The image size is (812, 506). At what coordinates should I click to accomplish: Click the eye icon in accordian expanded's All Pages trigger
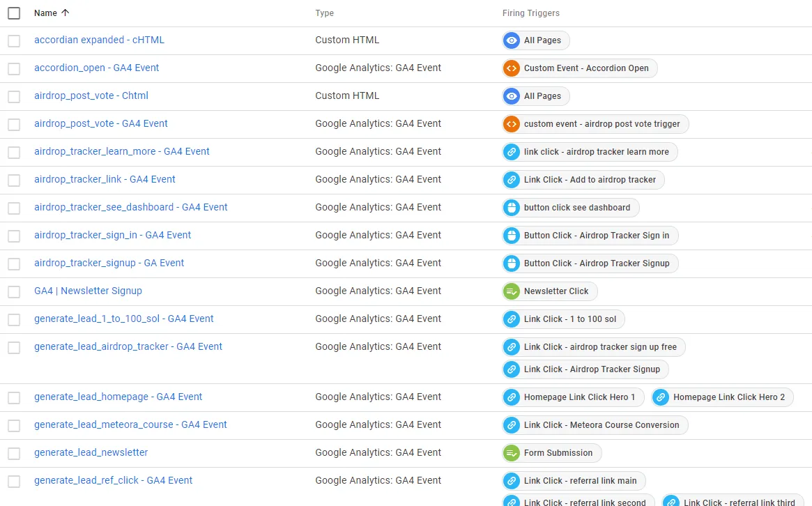pyautogui.click(x=512, y=40)
